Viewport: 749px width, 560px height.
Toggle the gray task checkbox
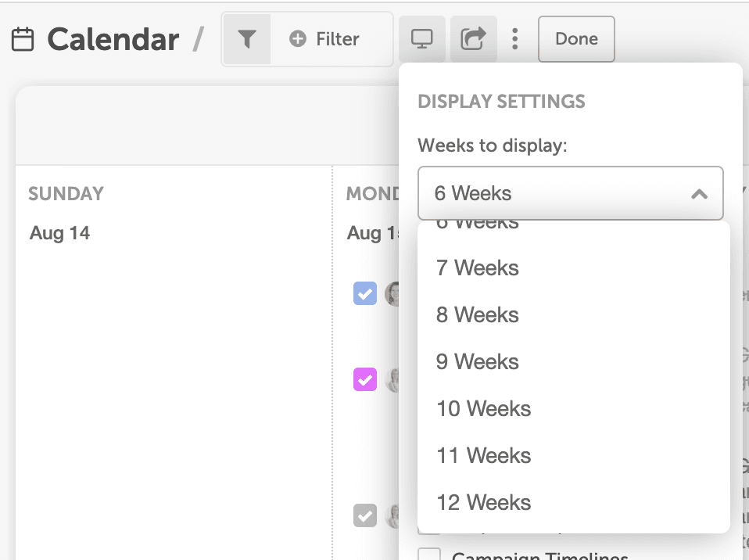tap(365, 515)
